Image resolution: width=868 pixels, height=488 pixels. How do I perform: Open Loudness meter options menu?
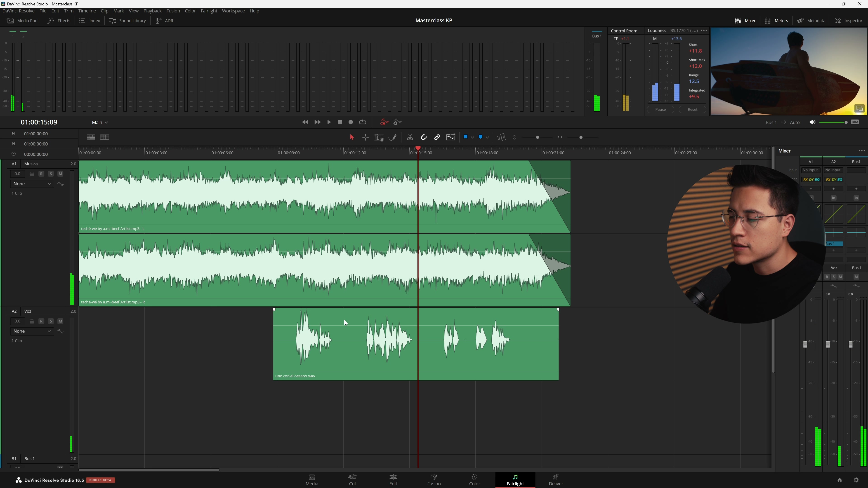coord(704,30)
